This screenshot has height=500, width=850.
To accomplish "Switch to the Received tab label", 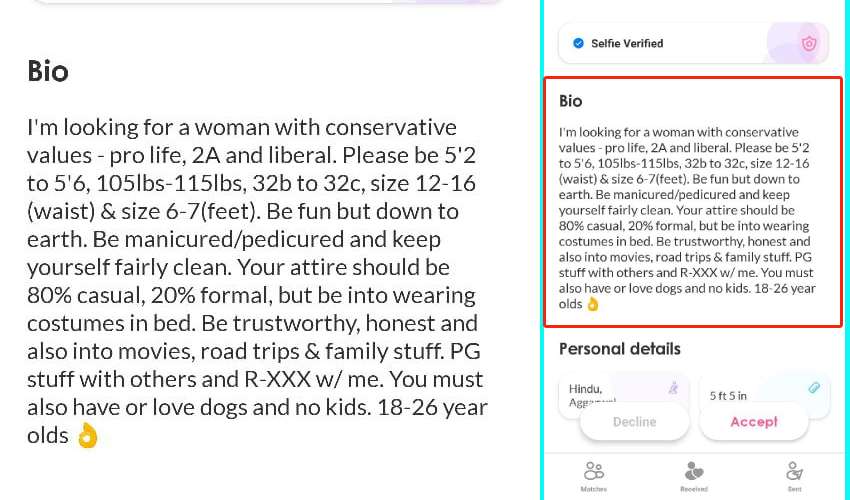I will click(x=694, y=489).
